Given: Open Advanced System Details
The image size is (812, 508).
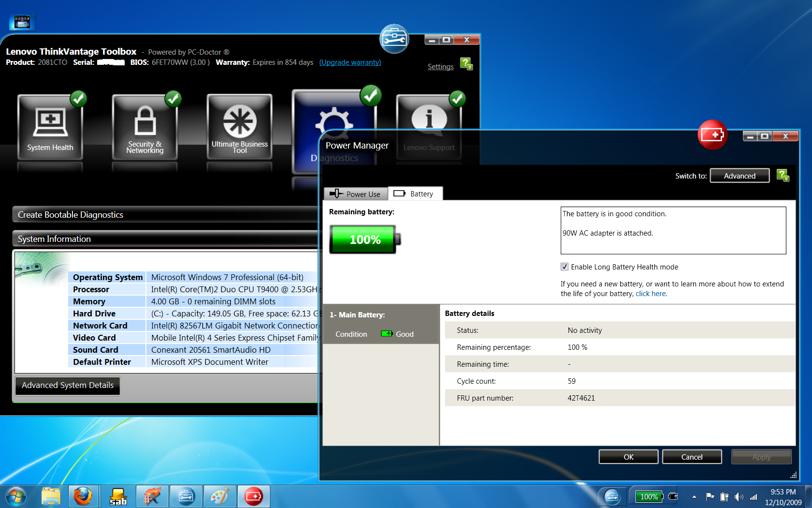Looking at the screenshot, I should point(68,385).
